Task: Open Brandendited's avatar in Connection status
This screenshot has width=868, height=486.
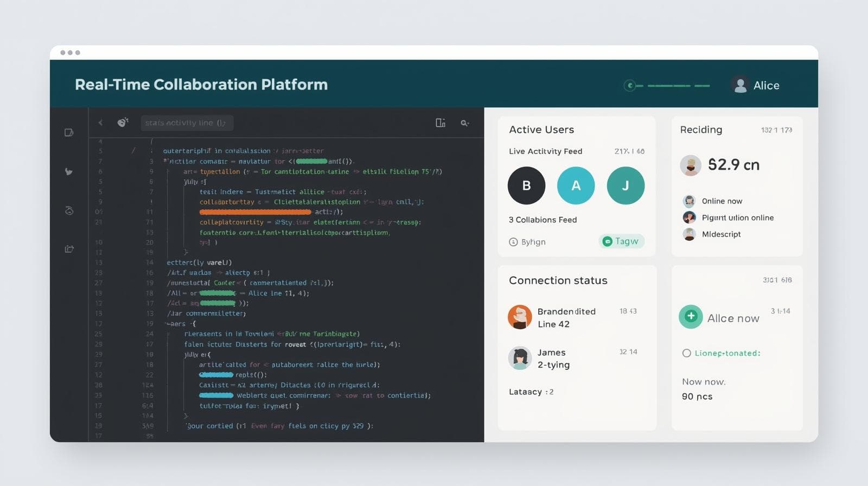Action: [520, 317]
